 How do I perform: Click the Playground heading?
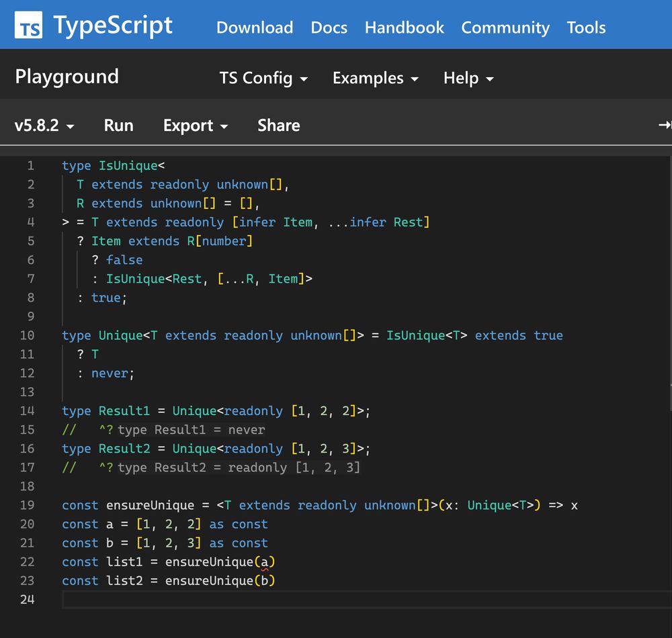(x=67, y=77)
